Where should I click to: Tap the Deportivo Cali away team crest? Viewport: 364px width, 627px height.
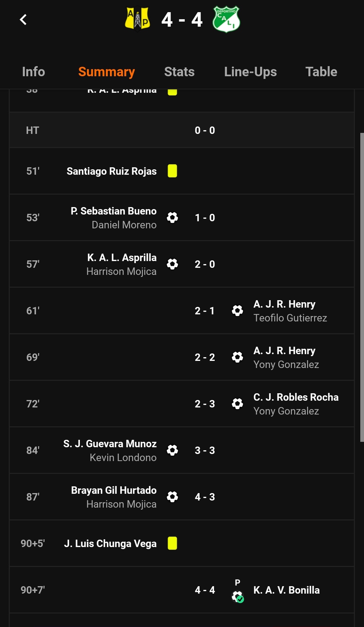tap(226, 20)
